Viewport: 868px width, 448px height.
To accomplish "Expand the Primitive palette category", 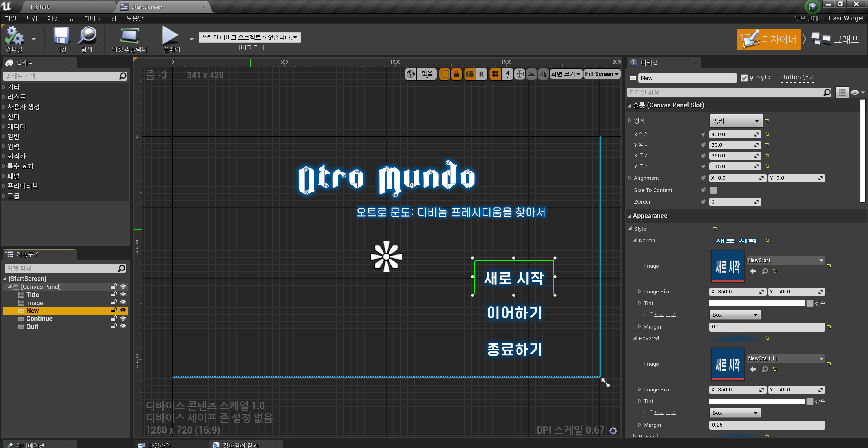I will (x=22, y=186).
